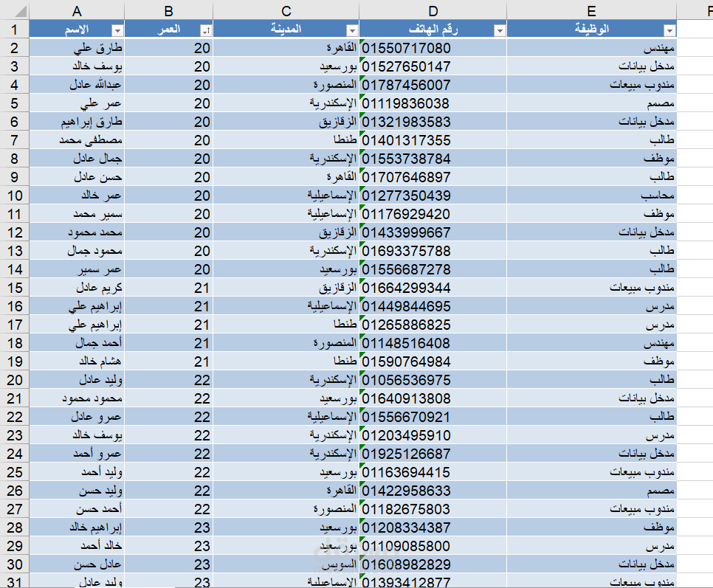Click phone number 01321983583

(x=433, y=122)
